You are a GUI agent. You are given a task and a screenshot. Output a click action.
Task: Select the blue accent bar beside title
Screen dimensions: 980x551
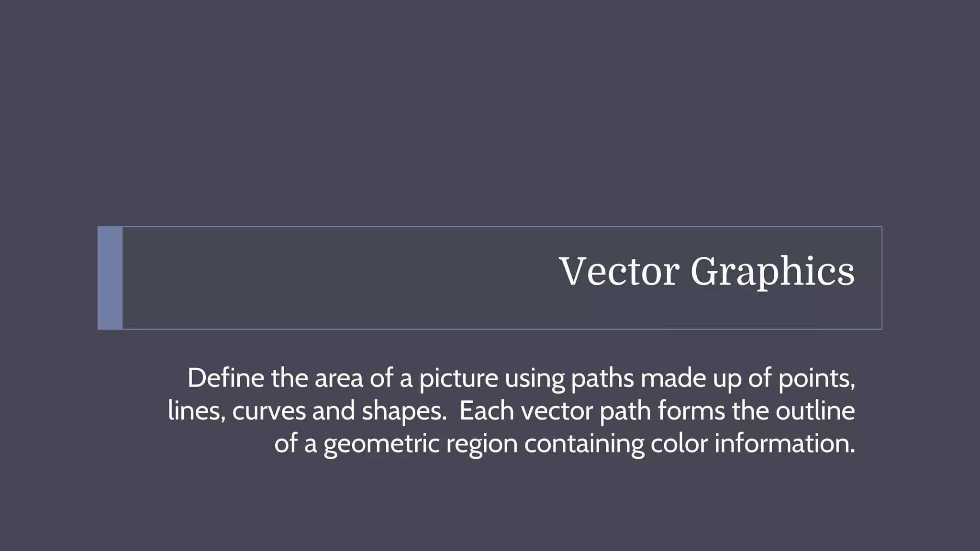(110, 278)
